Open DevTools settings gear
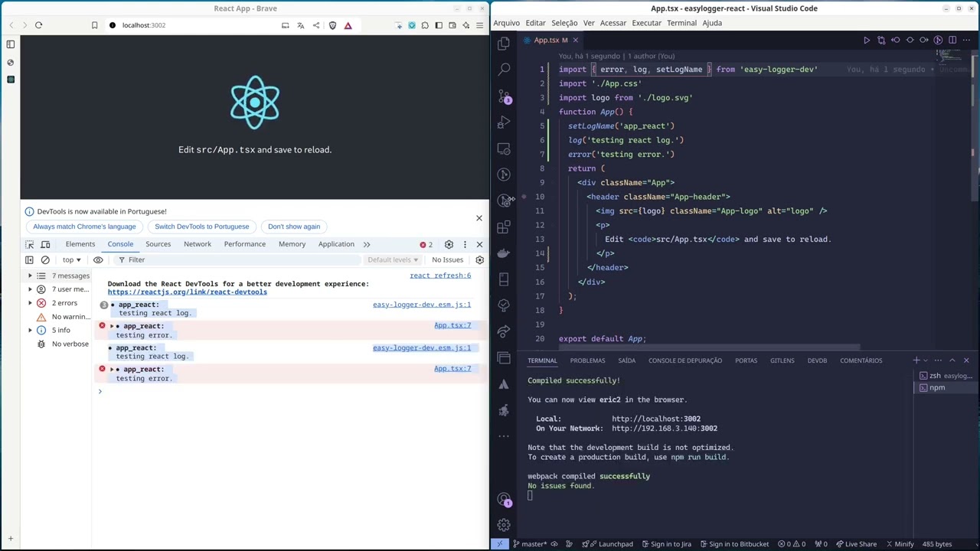The image size is (980, 551). click(x=449, y=244)
